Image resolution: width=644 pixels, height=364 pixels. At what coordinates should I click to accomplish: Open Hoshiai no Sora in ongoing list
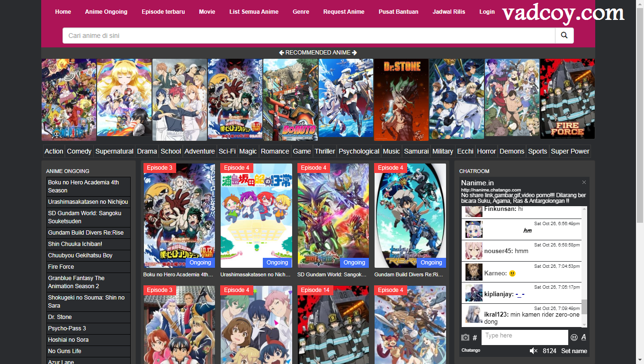coord(89,340)
